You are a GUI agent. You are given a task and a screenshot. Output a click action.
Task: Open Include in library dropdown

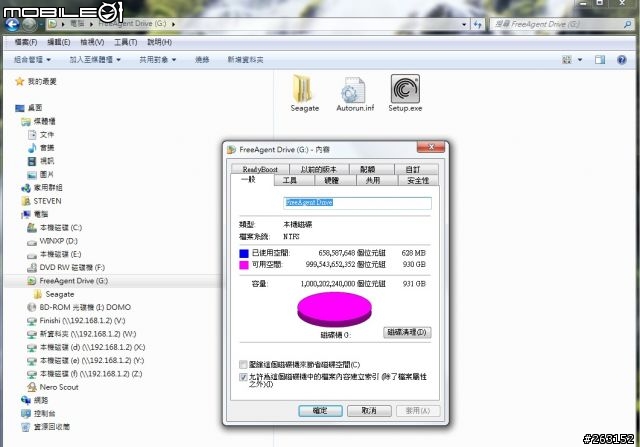95,60
